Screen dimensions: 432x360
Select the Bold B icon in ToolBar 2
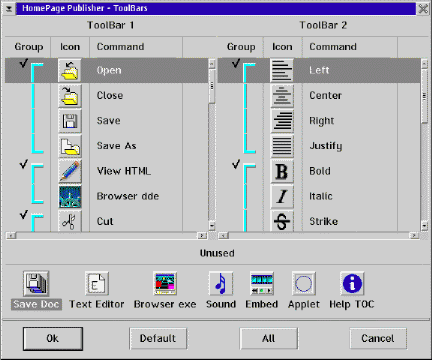(282, 171)
